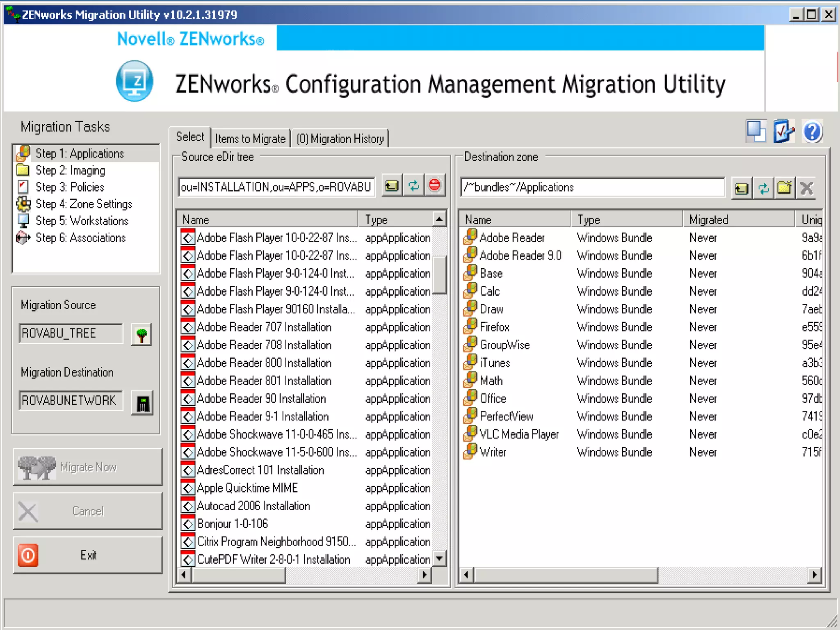This screenshot has width=840, height=630.
Task: Click the Exit button
Action: [88, 555]
